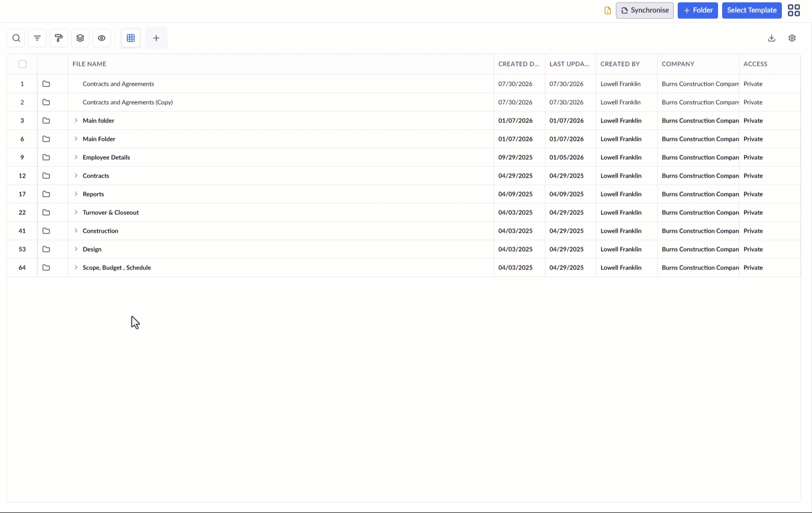Click folder icon in row 6 Main Folder
The width and height of the screenshot is (812, 513).
pos(46,139)
